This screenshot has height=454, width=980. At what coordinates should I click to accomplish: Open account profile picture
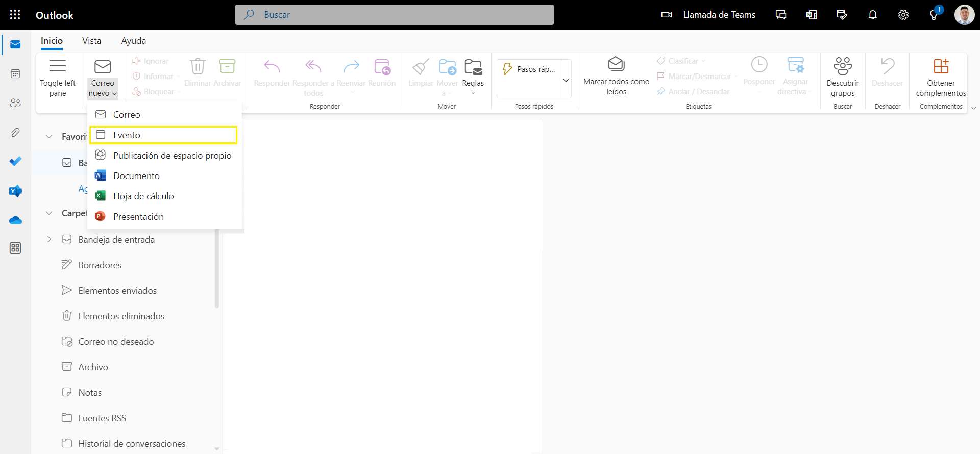(964, 15)
